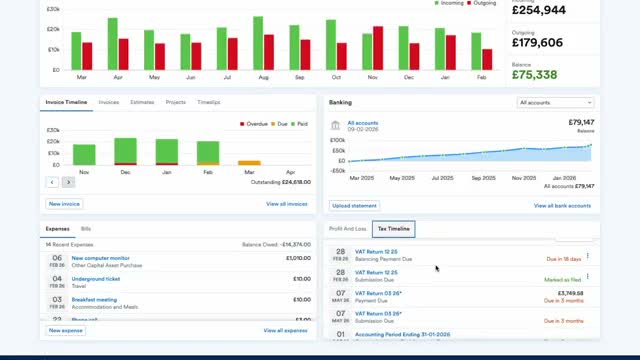640x360 pixels.
Task: Click the £79,147 balance in Banking header
Action: [581, 122]
